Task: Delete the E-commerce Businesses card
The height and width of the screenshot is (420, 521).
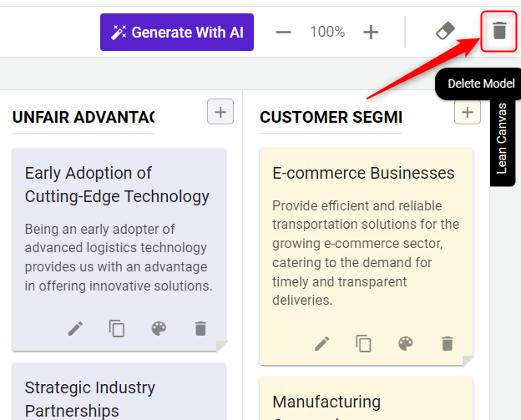Action: [448, 343]
